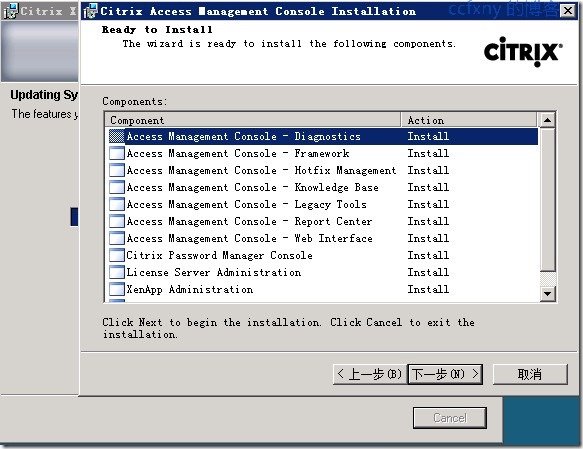Go back with the 上一步(B) button

[370, 374]
